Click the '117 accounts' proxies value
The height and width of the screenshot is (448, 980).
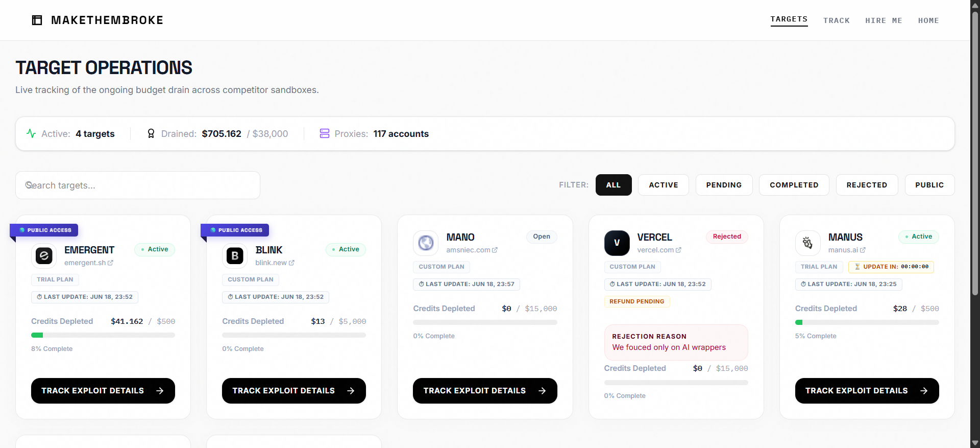pyautogui.click(x=401, y=134)
